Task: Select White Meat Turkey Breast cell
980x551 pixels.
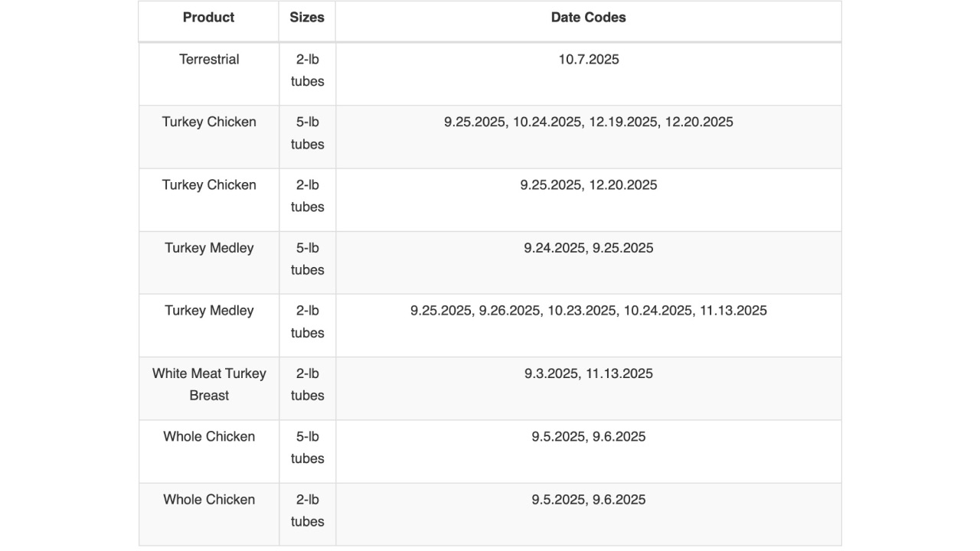Action: click(209, 384)
